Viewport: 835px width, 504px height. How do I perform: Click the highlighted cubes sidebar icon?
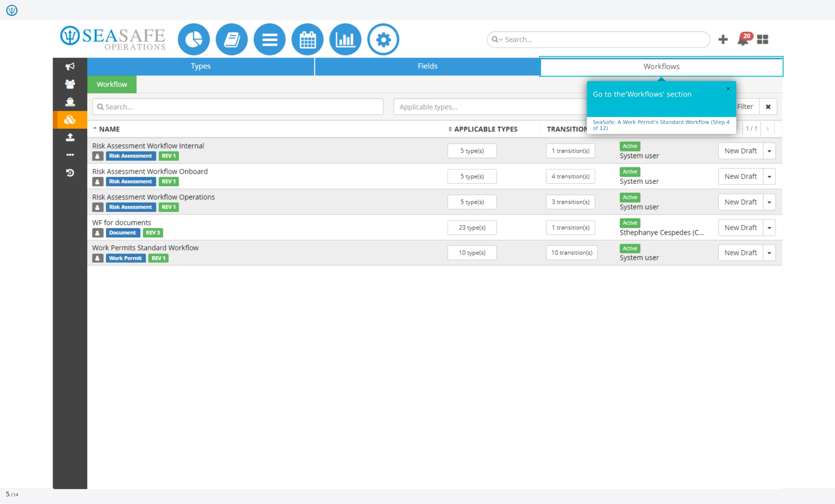click(70, 120)
